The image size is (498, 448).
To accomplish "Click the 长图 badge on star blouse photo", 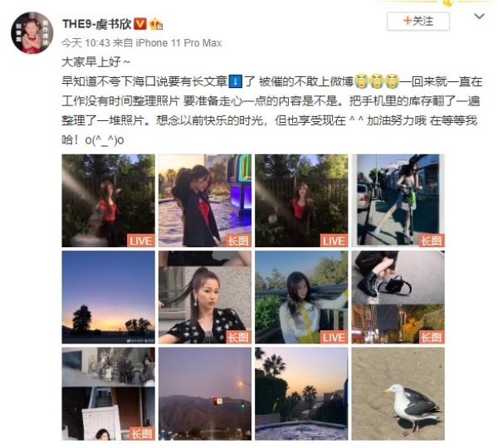I will tap(238, 337).
